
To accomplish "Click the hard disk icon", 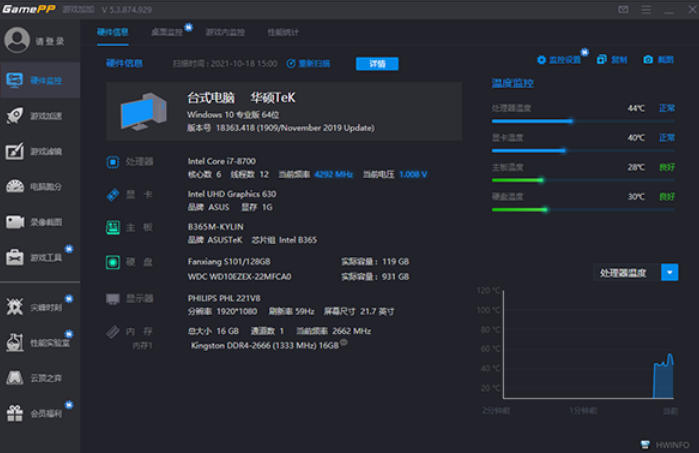I will click(113, 262).
